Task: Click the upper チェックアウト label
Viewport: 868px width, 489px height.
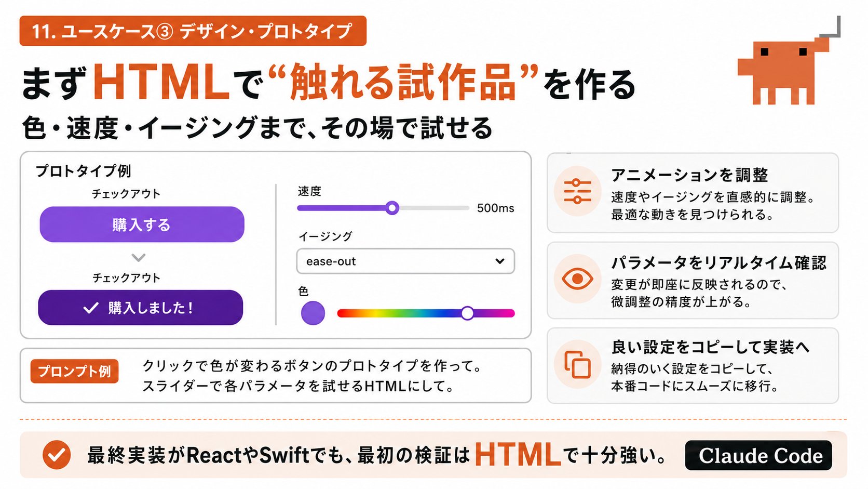Action: click(126, 194)
